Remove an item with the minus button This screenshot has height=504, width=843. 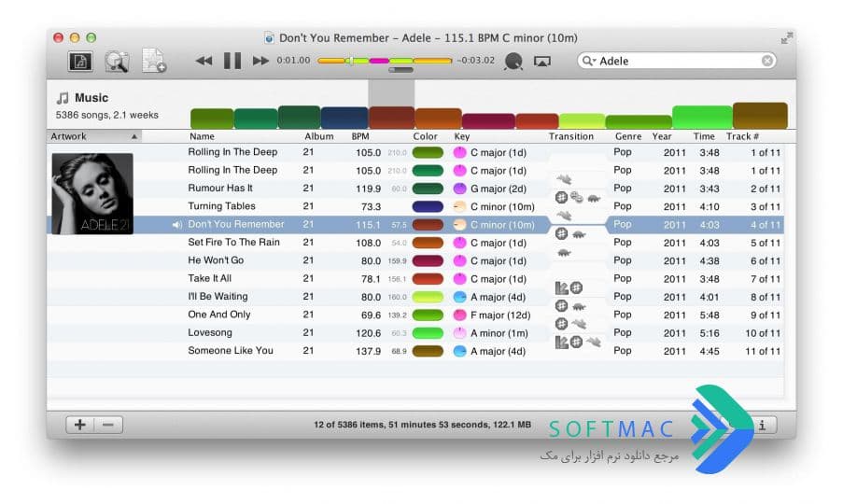[108, 425]
